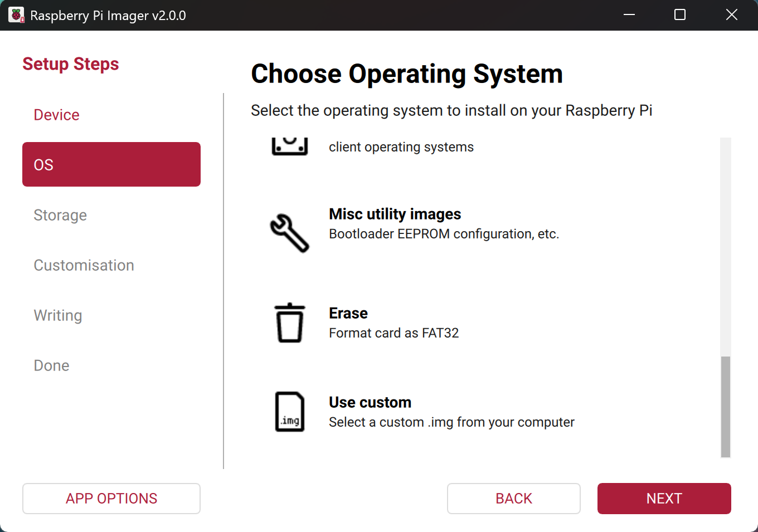Open the Storage step in sidebar
Image resolution: width=758 pixels, height=532 pixels.
[x=60, y=215]
